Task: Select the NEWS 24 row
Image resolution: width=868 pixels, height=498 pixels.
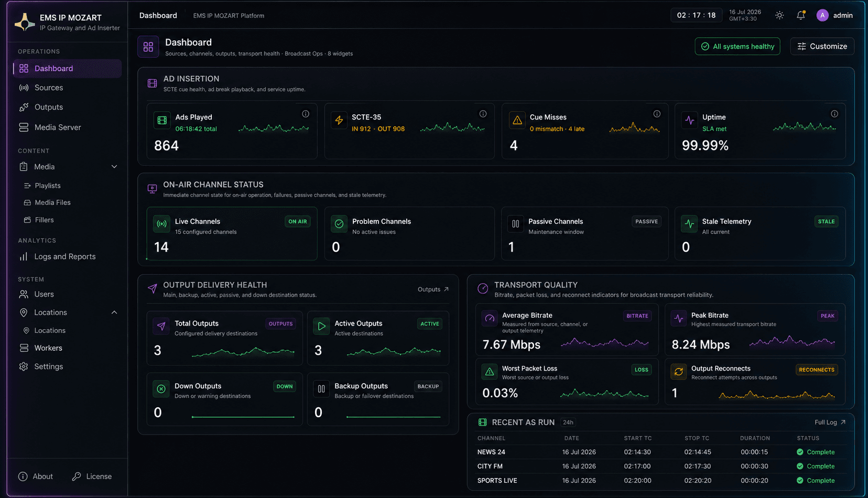Action: [x=660, y=452]
